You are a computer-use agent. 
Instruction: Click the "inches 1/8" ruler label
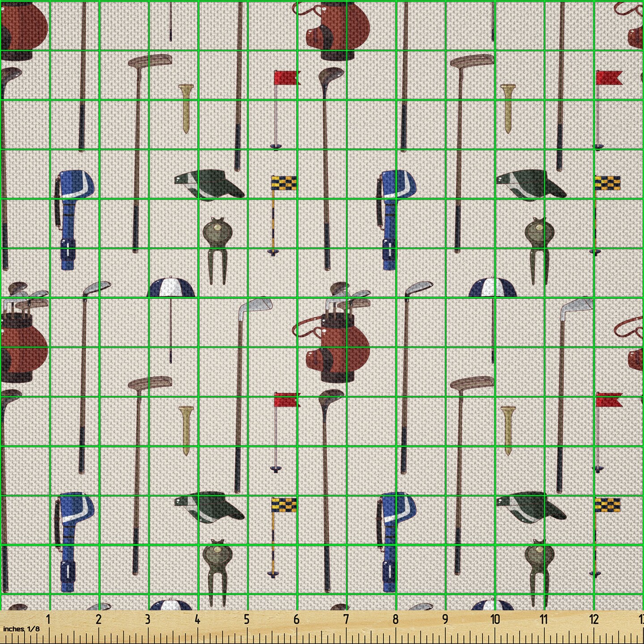21,629
